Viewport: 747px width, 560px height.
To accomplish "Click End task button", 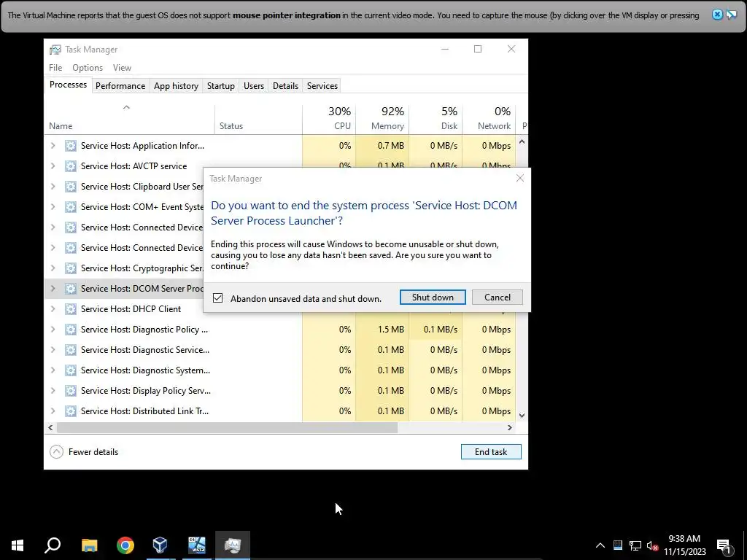I will point(491,452).
